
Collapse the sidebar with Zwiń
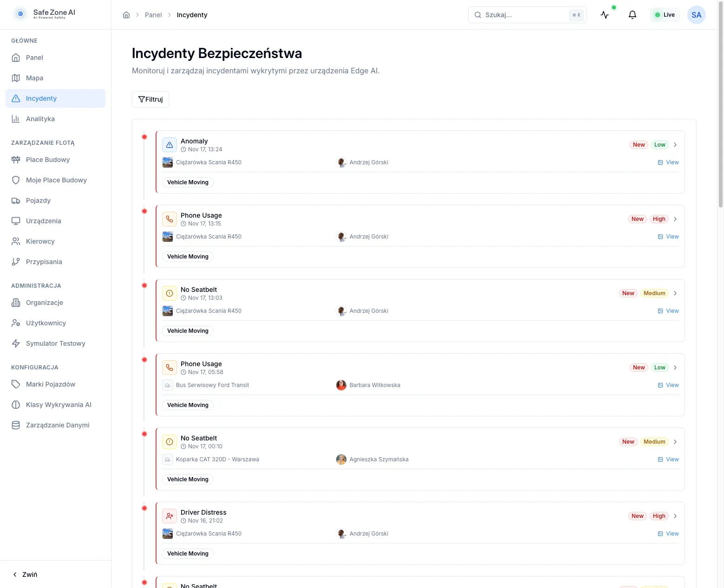(x=25, y=575)
